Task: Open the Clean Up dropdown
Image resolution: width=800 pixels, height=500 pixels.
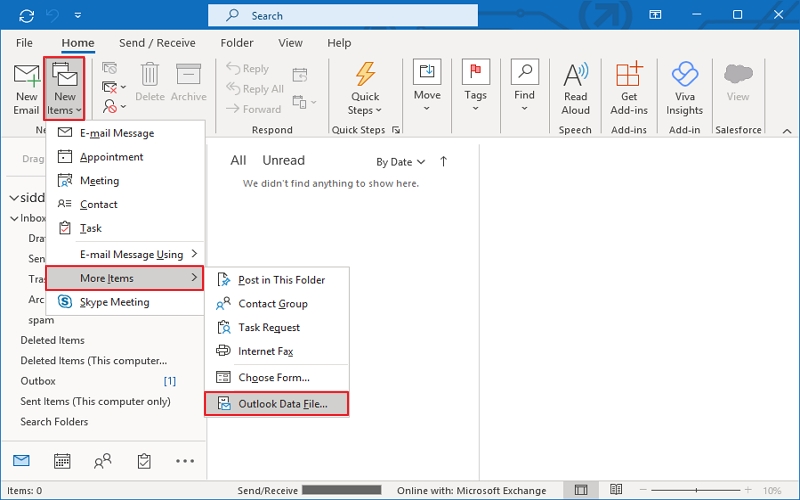Action: pyautogui.click(x=114, y=88)
